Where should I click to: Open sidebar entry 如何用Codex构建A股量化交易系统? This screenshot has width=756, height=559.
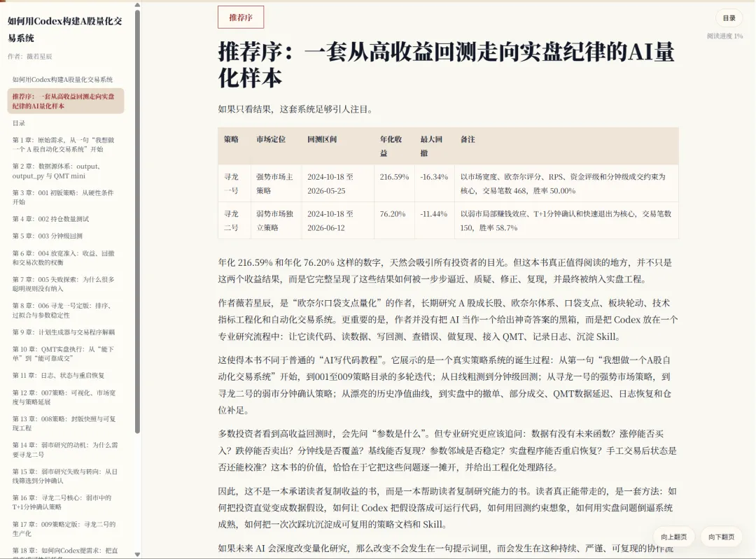click(x=63, y=80)
